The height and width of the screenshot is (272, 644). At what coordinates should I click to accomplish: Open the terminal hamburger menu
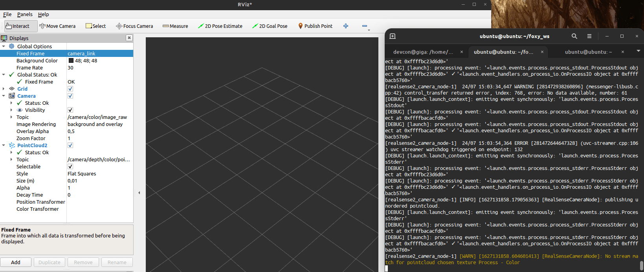click(589, 36)
